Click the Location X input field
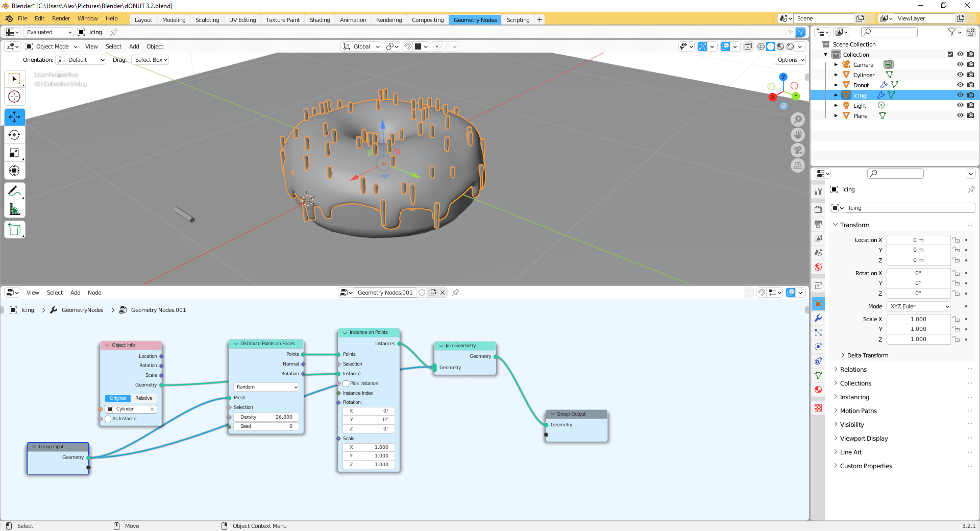This screenshot has height=531, width=980. coord(918,240)
